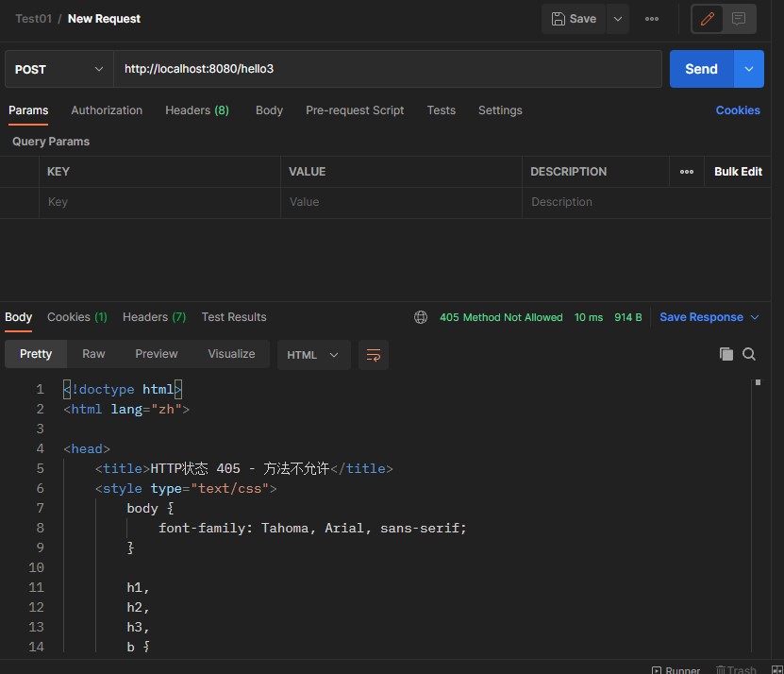
Task: Search response using the magnifier icon
Action: click(x=749, y=354)
